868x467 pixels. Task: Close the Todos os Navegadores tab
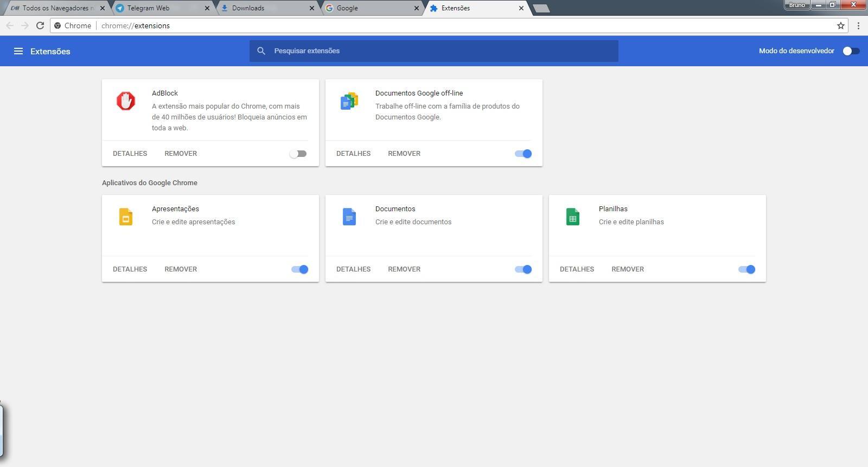(x=102, y=8)
